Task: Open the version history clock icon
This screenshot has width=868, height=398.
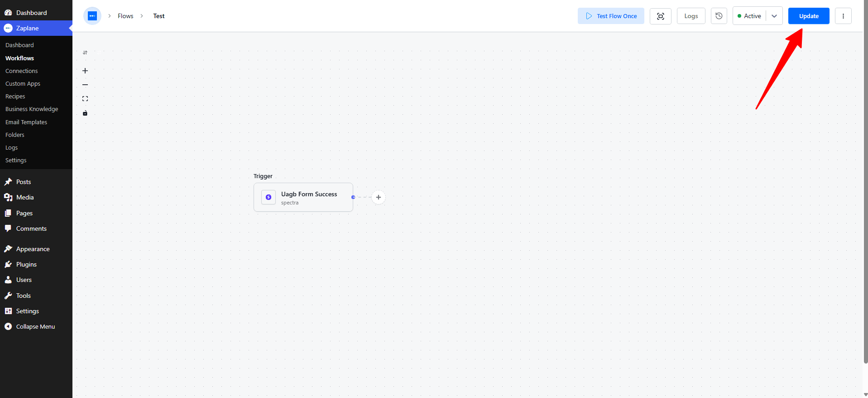Action: [x=719, y=16]
